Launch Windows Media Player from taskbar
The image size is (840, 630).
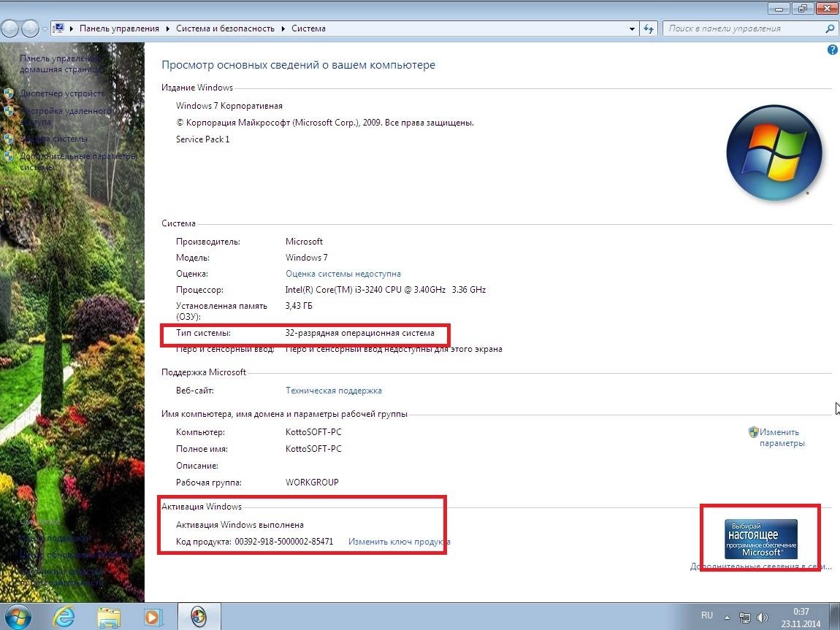pos(152,617)
